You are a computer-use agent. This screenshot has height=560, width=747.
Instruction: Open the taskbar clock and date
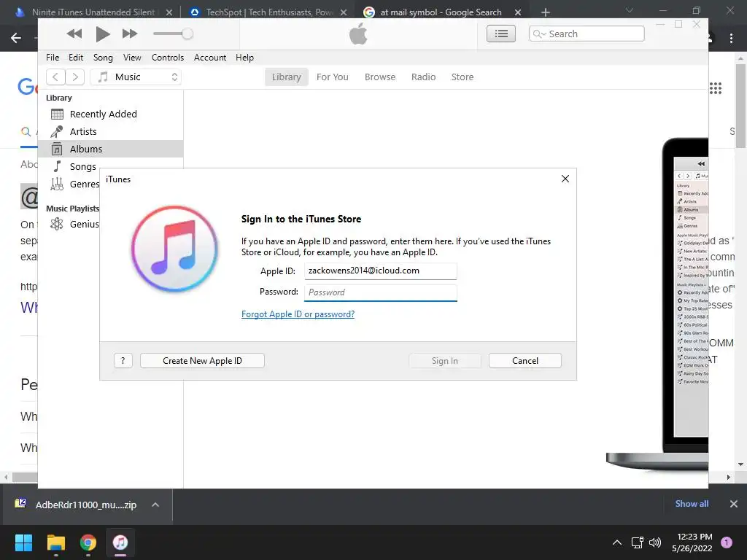coord(692,542)
